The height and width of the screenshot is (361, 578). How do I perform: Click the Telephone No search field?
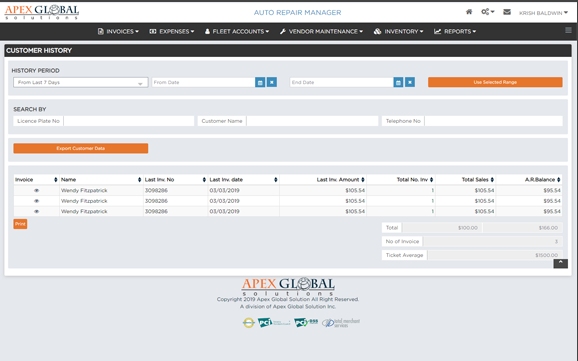(494, 121)
